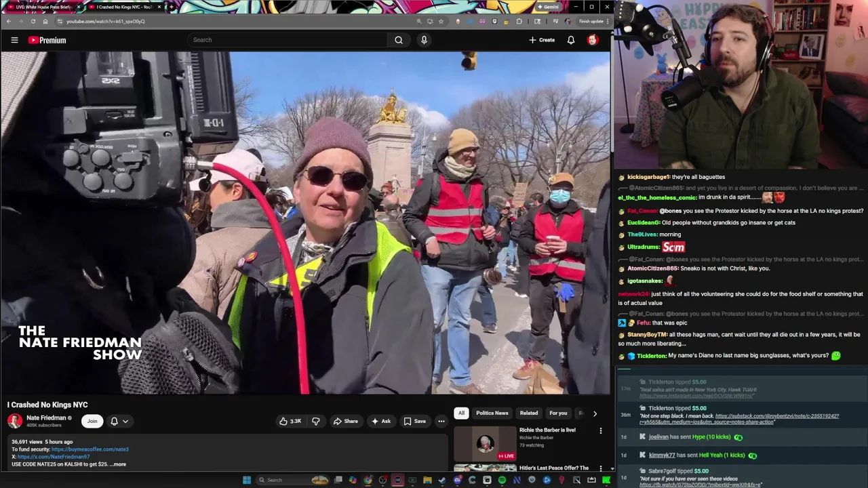Viewport: 868px width, 488px height.
Task: Click the Windows taskbar search box
Action: [x=292, y=480]
